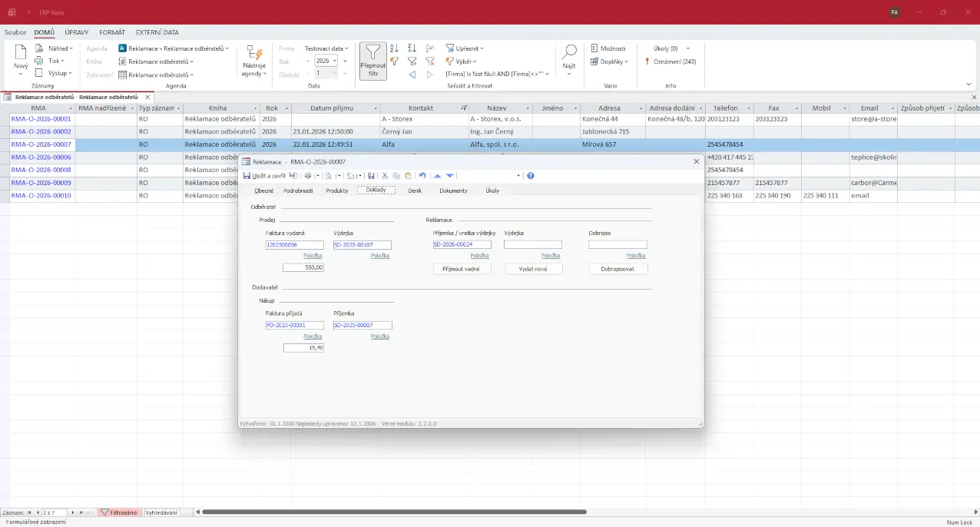The height and width of the screenshot is (527, 980).
Task: Click the Dobropisovat button
Action: [618, 270]
